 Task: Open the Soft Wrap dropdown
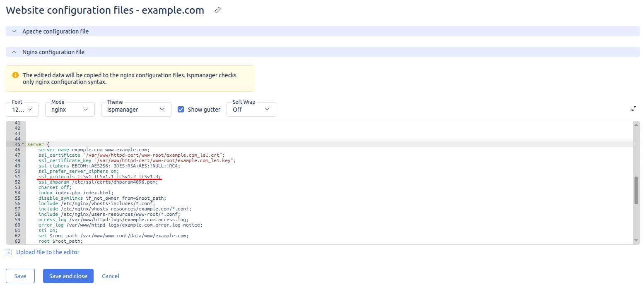pyautogui.click(x=251, y=110)
